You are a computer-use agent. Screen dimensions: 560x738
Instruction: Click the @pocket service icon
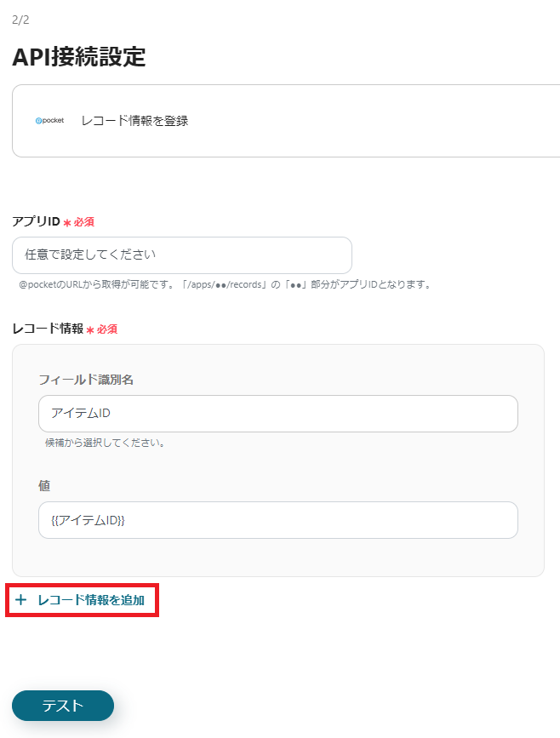(49, 120)
